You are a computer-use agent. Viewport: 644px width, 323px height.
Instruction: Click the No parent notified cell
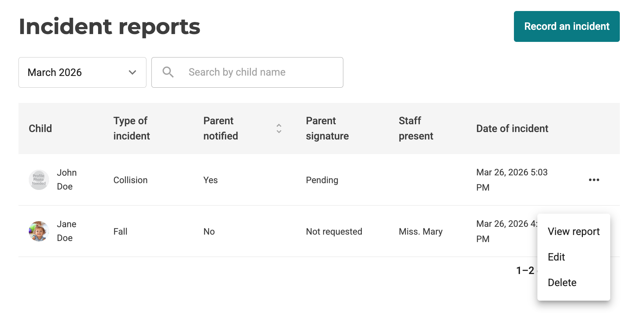209,231
